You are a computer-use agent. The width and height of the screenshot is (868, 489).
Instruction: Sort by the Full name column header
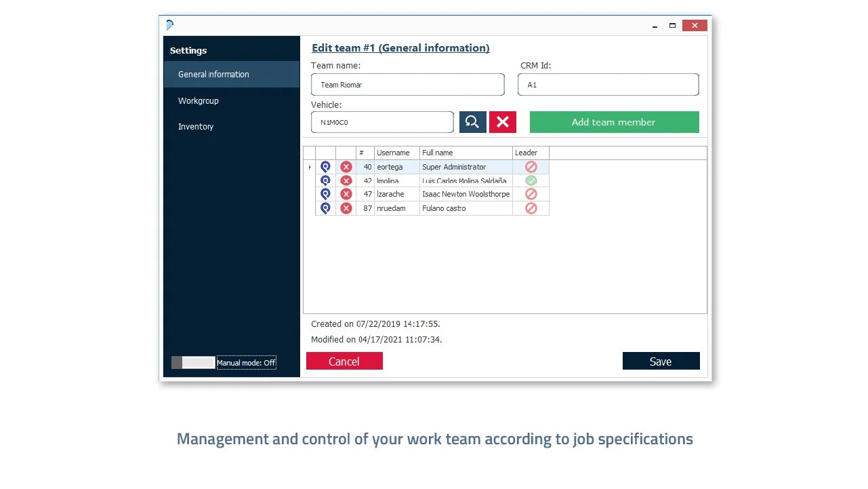click(x=466, y=153)
